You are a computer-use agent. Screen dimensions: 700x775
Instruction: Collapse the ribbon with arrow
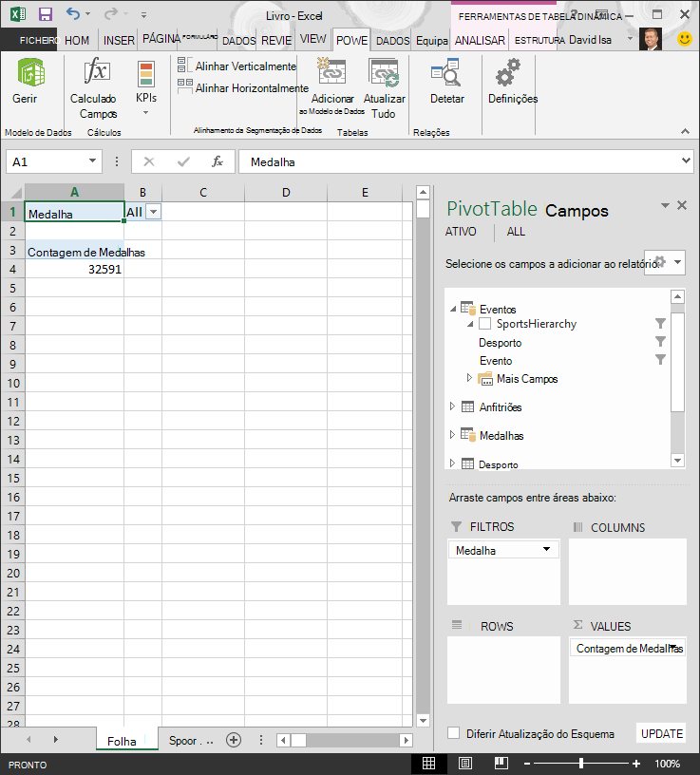point(685,131)
